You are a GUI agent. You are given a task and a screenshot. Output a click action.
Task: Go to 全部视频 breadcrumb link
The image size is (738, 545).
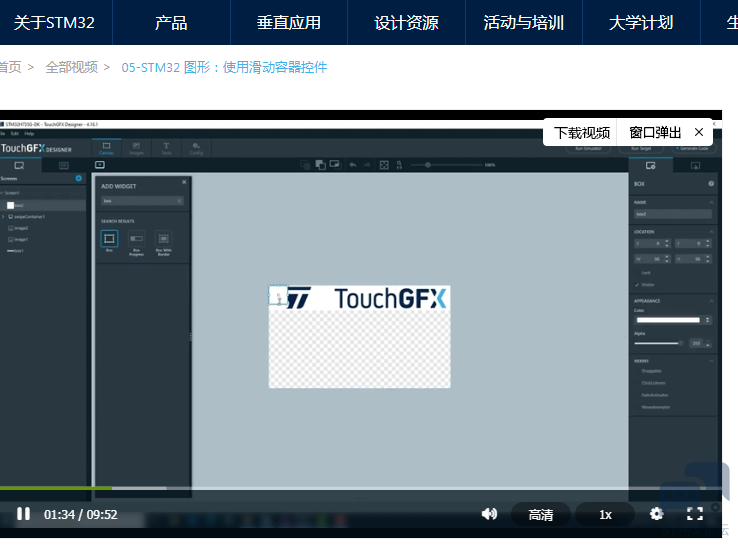72,67
